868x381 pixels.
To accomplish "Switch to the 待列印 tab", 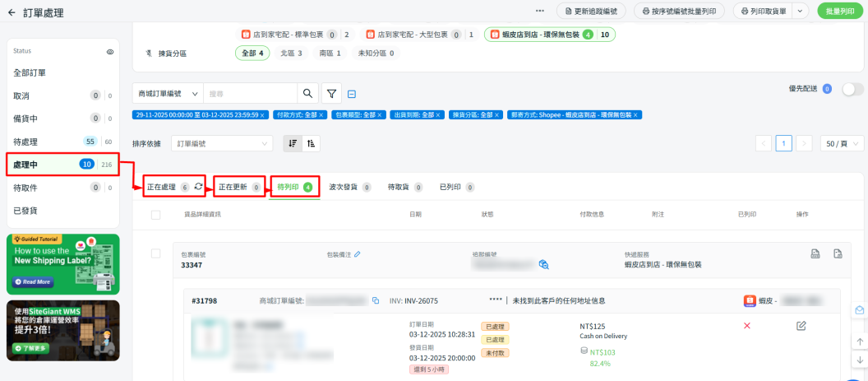I will (294, 188).
